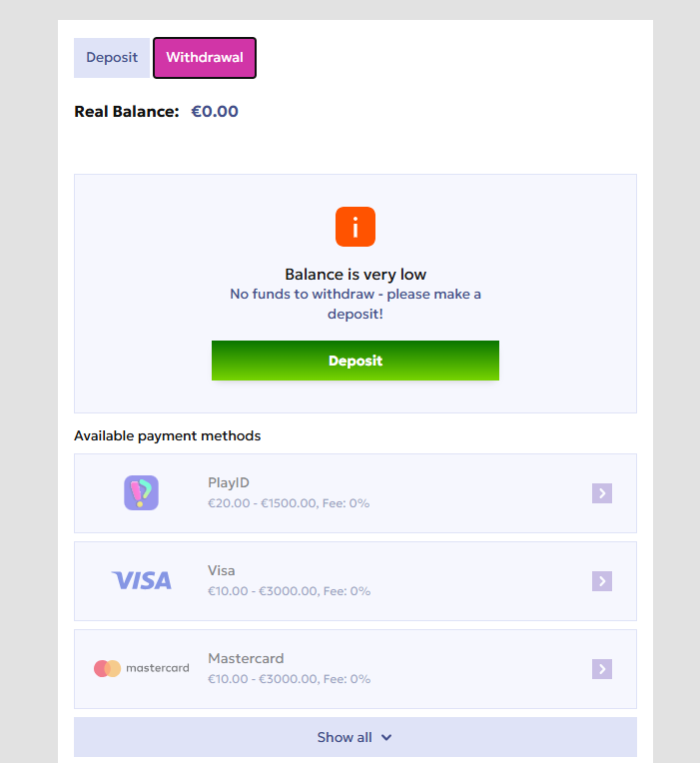Screen dimensions: 700x763
Task: Click the 'Balance is very low' heading
Action: coord(355,275)
